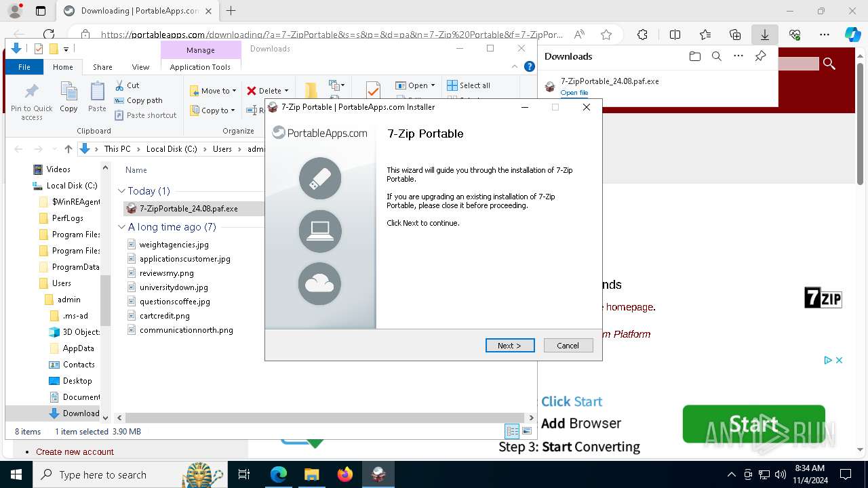The width and height of the screenshot is (868, 488).
Task: Select 7-ZipPortable_24.08.paf.exe in file list
Action: (189, 209)
